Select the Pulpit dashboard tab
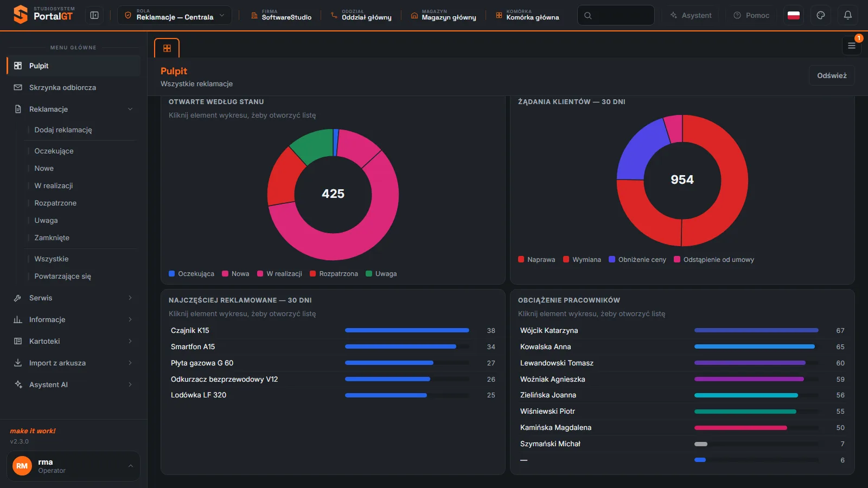Screen dimensions: 868x488 [x=167, y=48]
